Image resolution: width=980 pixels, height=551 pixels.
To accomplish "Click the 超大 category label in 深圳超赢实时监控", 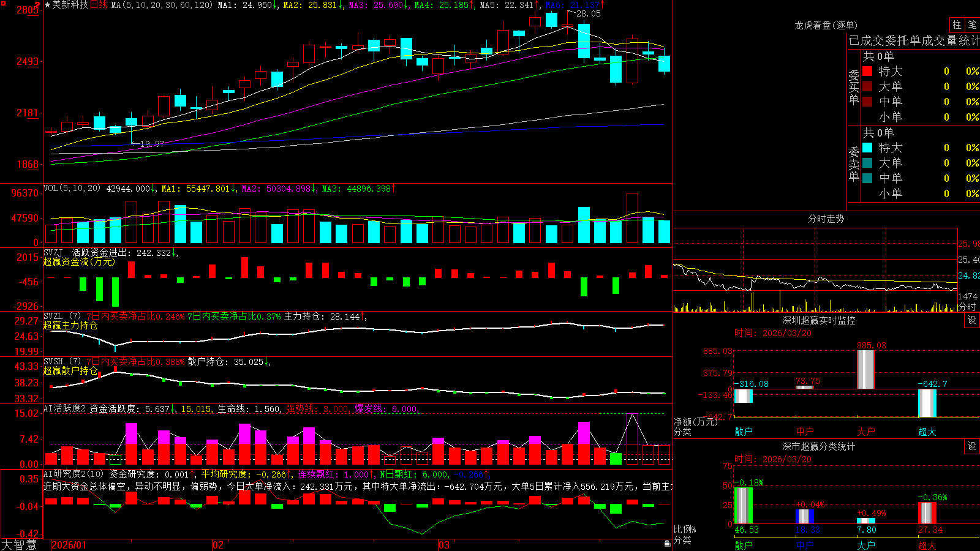I will pos(927,432).
